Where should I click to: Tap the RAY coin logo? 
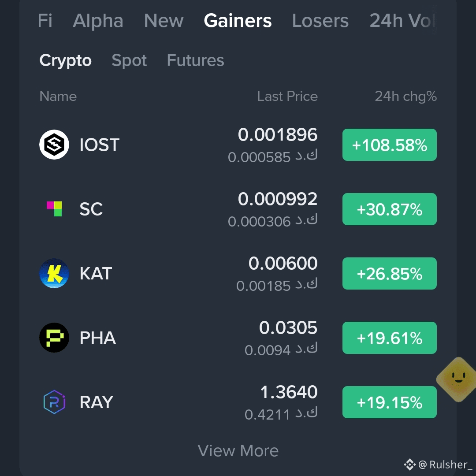[54, 402]
